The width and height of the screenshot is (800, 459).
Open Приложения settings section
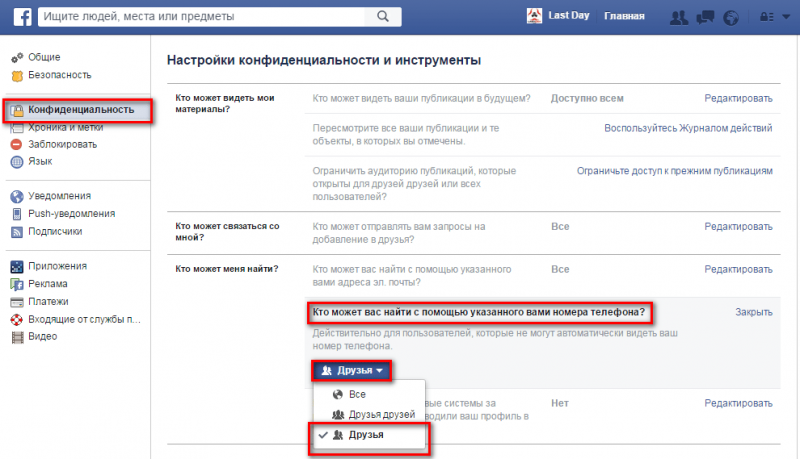coord(58,266)
